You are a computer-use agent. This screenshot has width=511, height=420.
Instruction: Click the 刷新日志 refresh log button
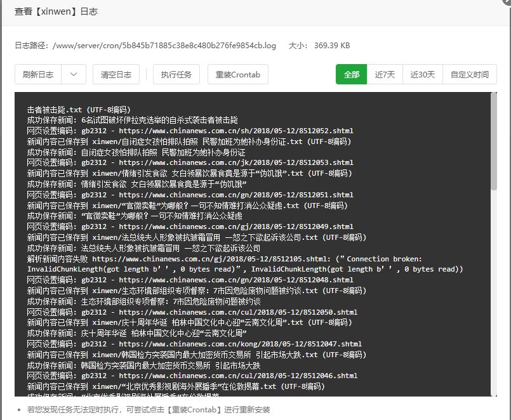point(39,74)
